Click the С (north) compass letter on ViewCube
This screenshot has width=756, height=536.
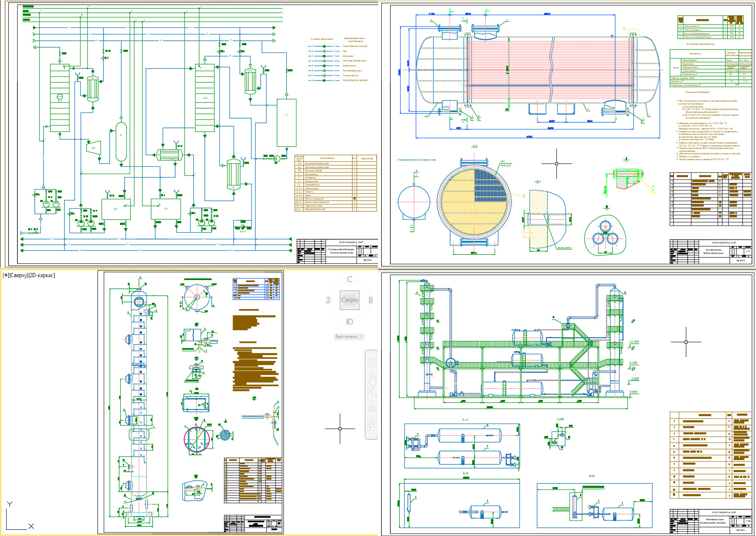tap(350, 280)
